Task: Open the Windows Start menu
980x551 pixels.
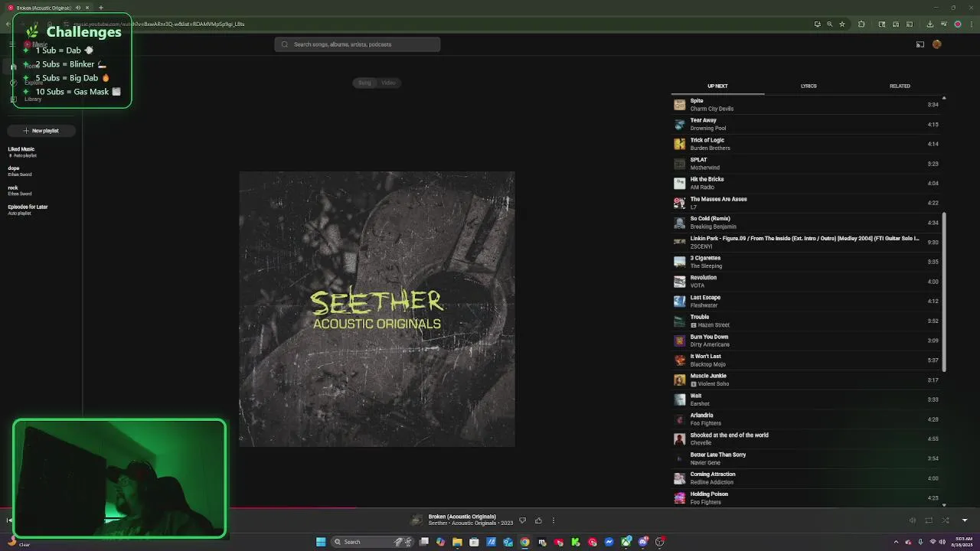Action: [321, 542]
